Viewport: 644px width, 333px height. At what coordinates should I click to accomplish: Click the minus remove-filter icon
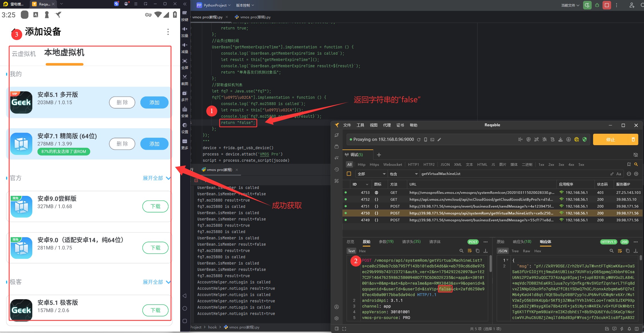(629, 174)
